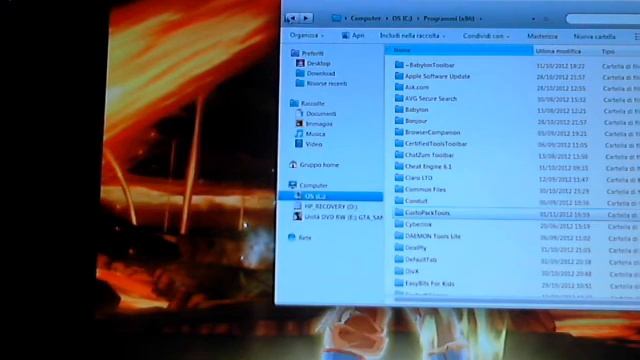Click in the Explorer search box

pos(603,19)
